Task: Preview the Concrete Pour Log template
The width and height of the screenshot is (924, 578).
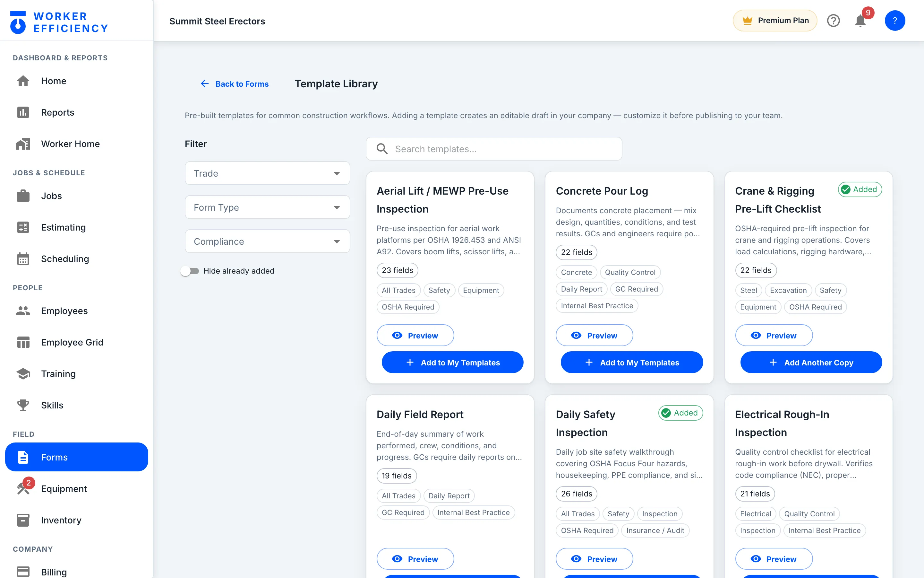Action: click(594, 335)
